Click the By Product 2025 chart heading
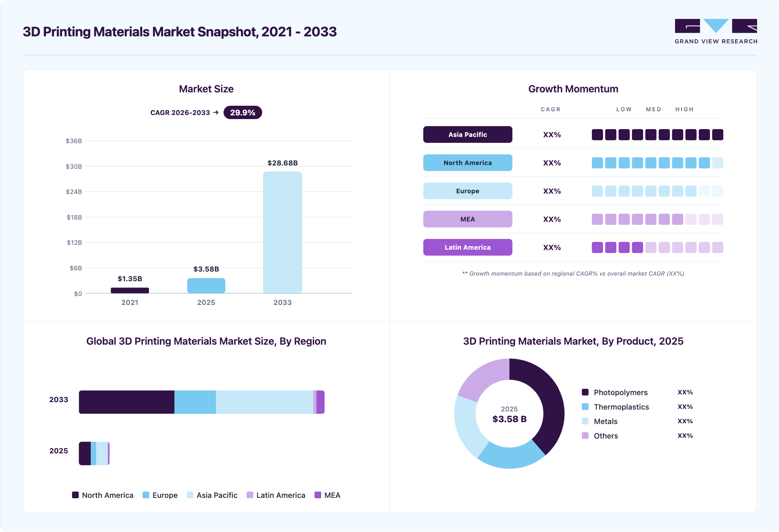Image resolution: width=779 pixels, height=532 pixels. click(573, 341)
